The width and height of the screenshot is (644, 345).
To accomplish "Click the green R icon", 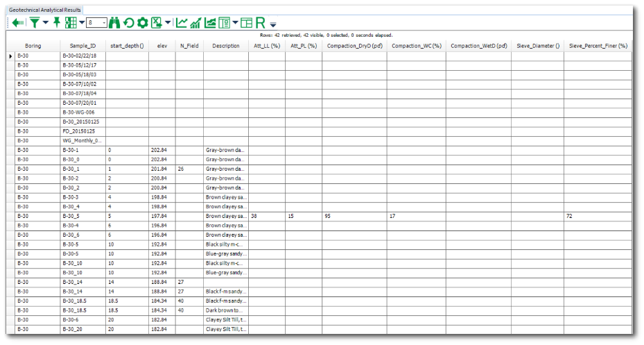I will click(261, 23).
